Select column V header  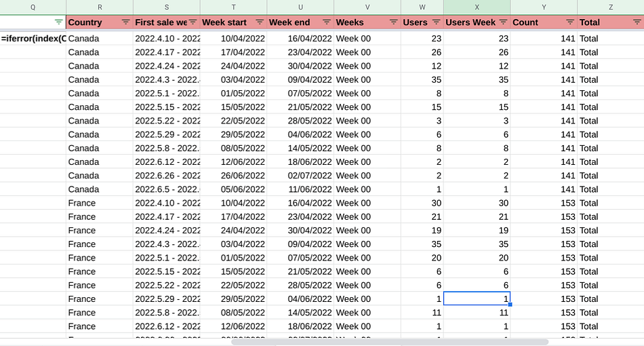pyautogui.click(x=367, y=7)
